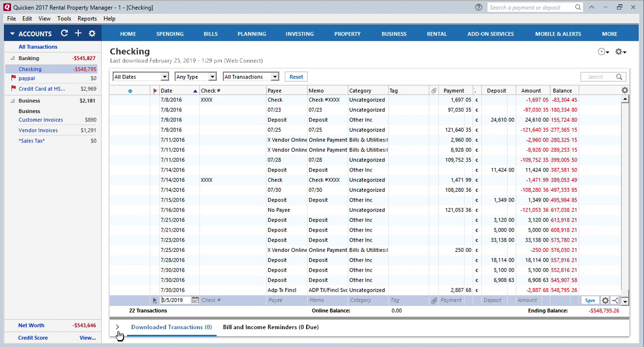Click the register search input field

point(598,77)
